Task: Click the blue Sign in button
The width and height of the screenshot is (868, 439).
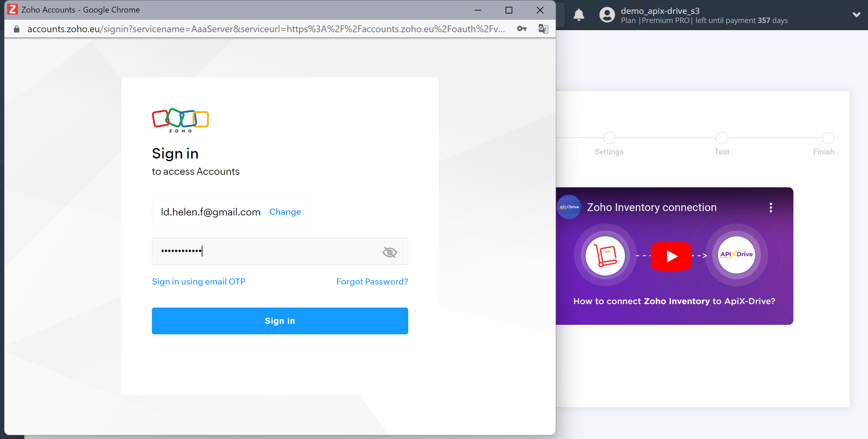Action: [x=280, y=321]
